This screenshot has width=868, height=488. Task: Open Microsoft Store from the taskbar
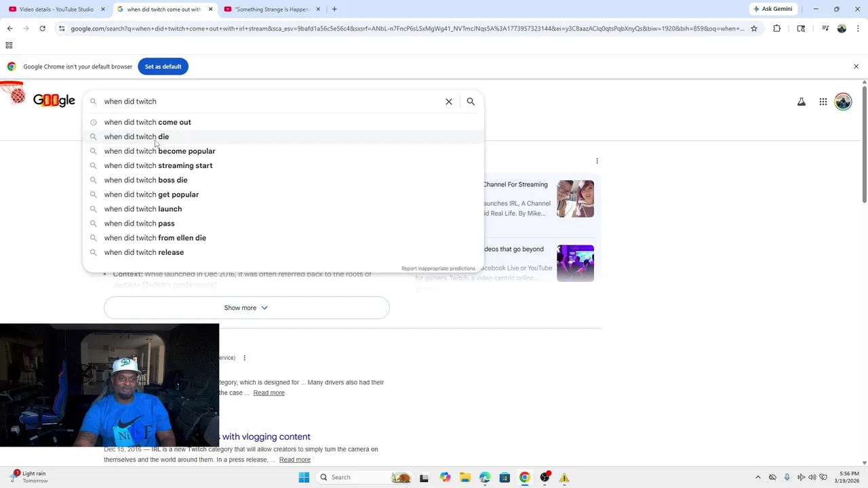pyautogui.click(x=505, y=477)
